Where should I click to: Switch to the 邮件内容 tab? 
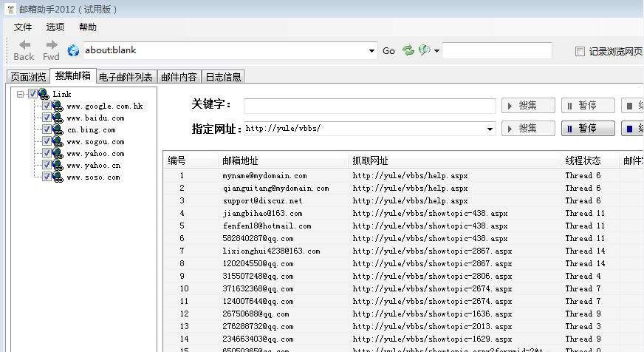[179, 77]
